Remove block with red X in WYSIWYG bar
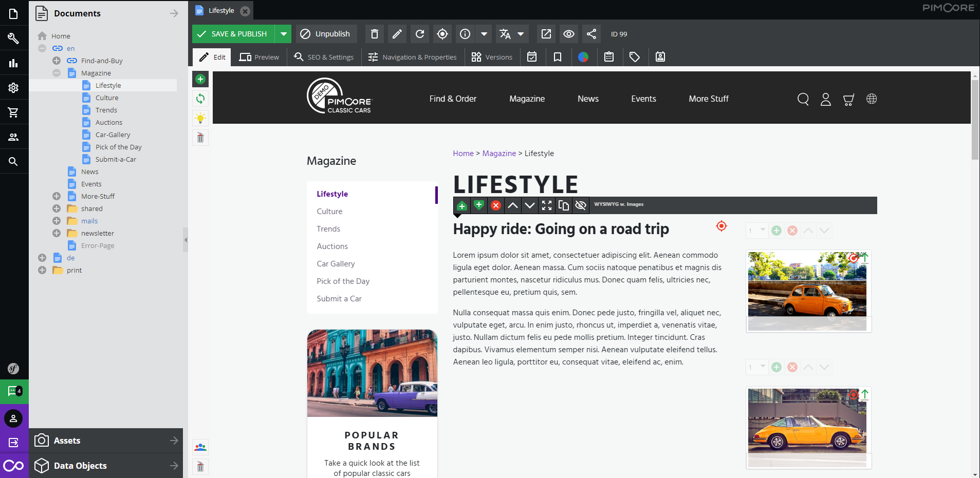 pyautogui.click(x=496, y=205)
